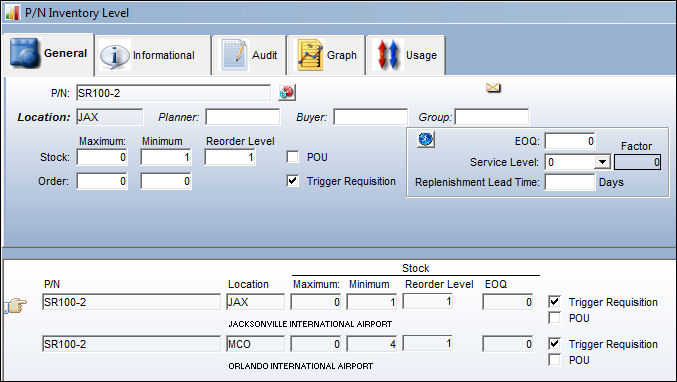Click the Reorder Level value in JAX row
Image resolution: width=677 pixels, height=382 pixels.
[x=427, y=301]
